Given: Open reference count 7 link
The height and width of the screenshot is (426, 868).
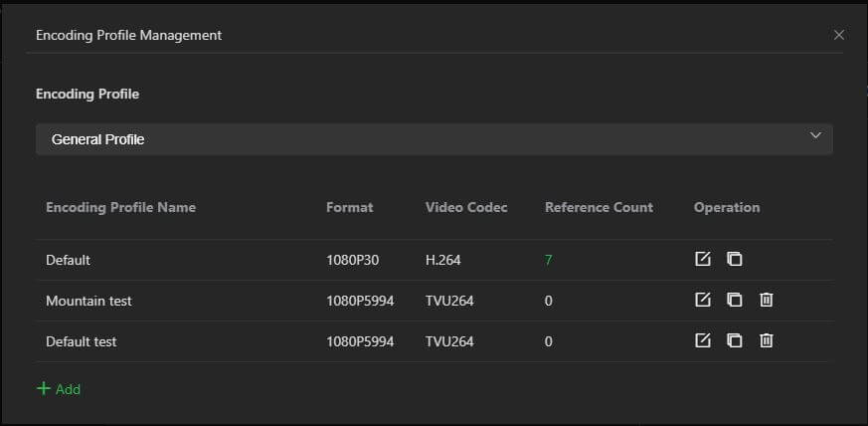Looking at the screenshot, I should pos(548,260).
